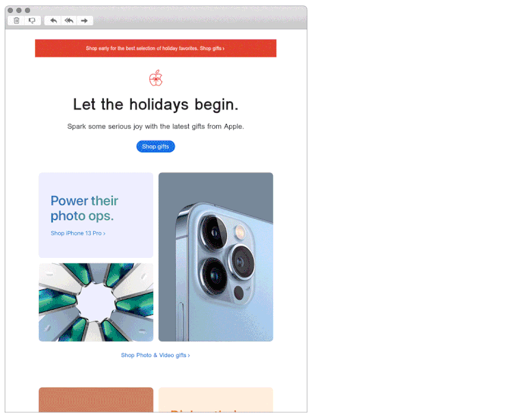
Task: Click the forward arrow icon
Action: tap(84, 21)
